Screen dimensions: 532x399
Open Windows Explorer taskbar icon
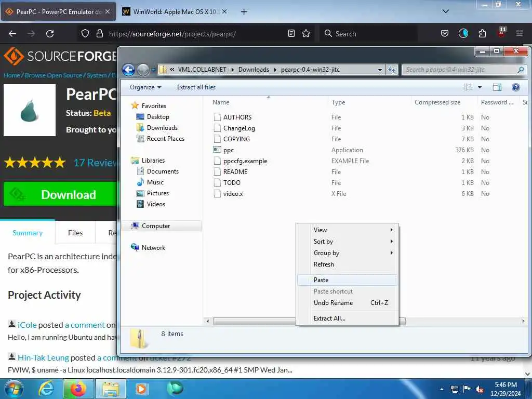111,389
